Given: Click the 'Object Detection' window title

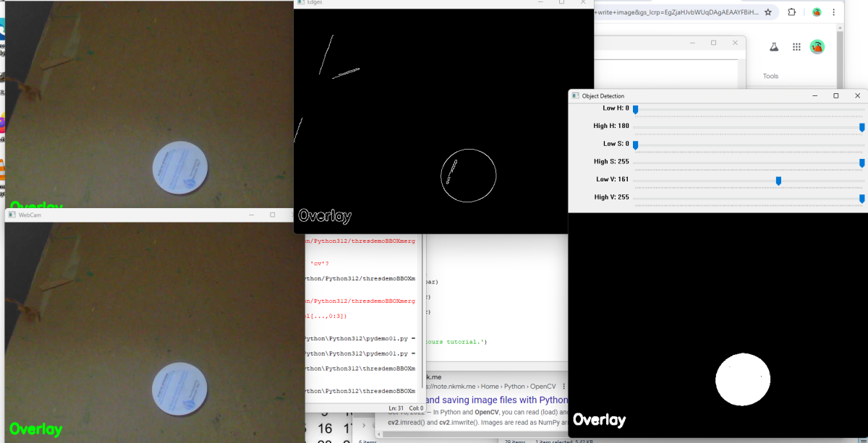Looking at the screenshot, I should tap(603, 95).
